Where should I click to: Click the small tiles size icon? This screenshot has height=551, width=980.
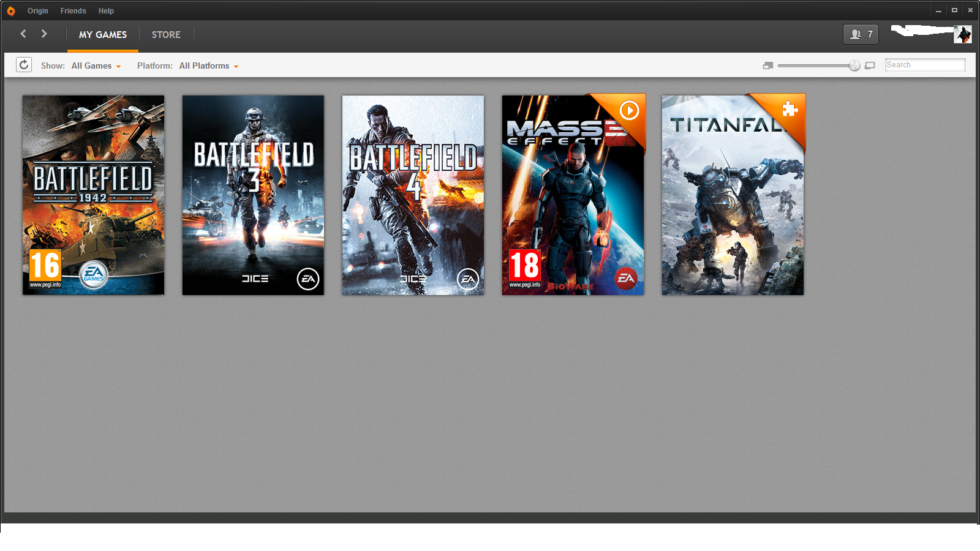tap(768, 66)
